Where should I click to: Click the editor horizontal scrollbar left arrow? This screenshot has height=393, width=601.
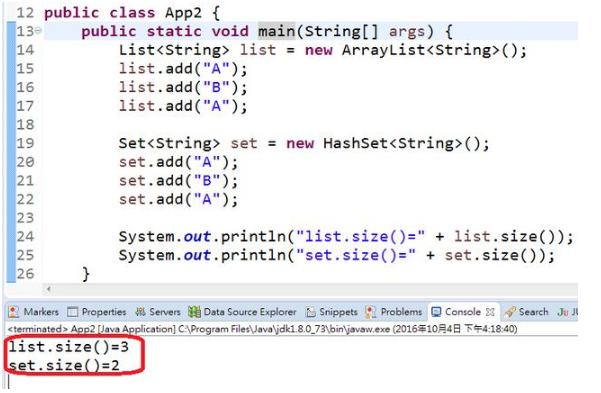[x=49, y=289]
